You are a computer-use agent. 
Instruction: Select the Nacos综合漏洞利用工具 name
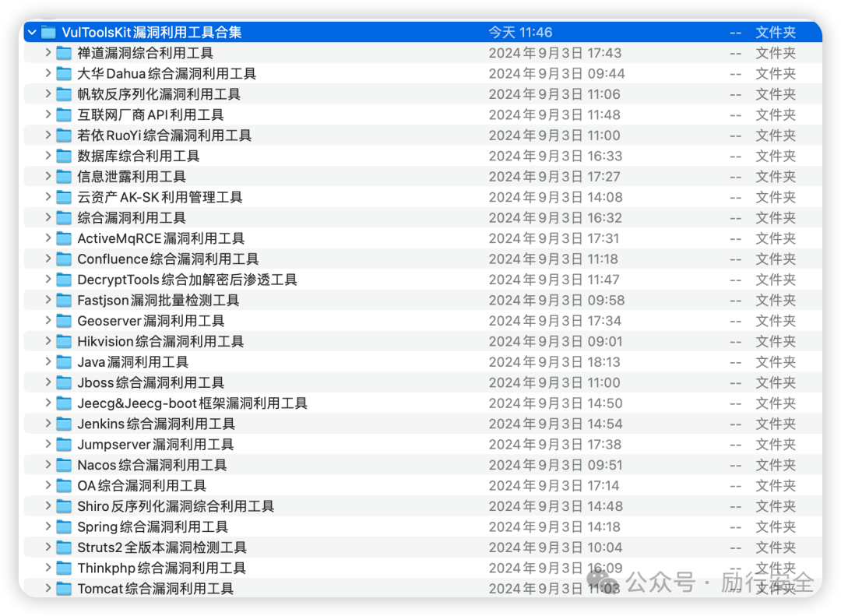[152, 465]
